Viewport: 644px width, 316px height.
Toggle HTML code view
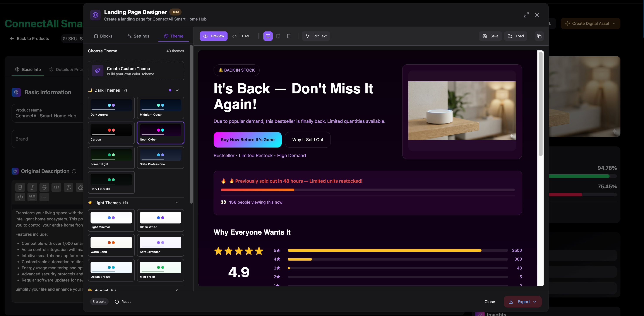pos(241,36)
